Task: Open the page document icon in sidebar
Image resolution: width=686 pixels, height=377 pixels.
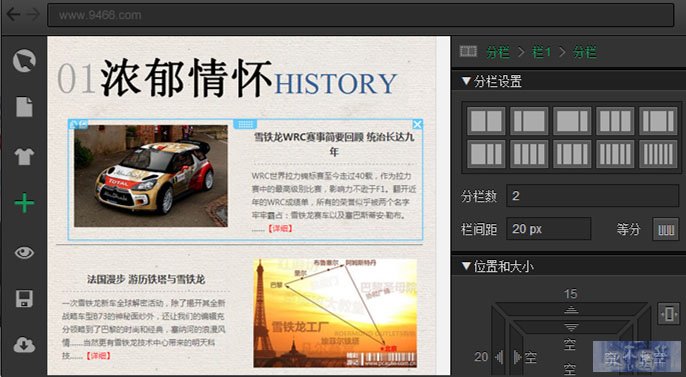Action: [x=24, y=107]
